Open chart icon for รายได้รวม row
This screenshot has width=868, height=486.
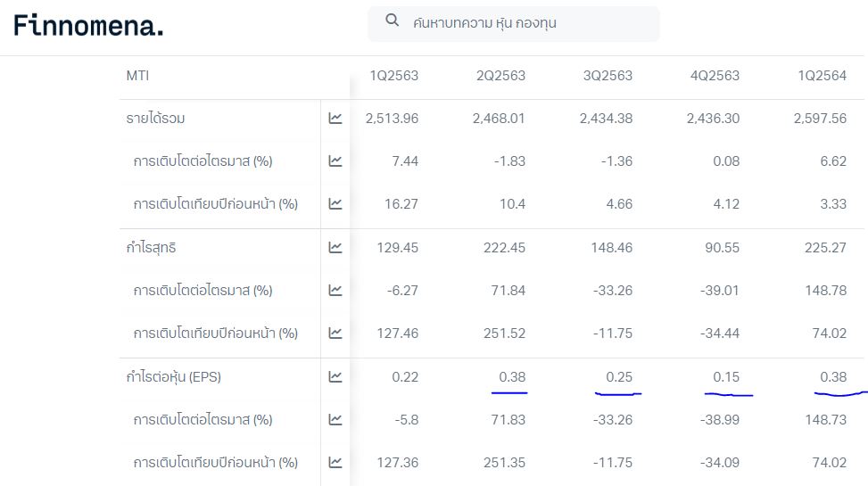point(335,118)
